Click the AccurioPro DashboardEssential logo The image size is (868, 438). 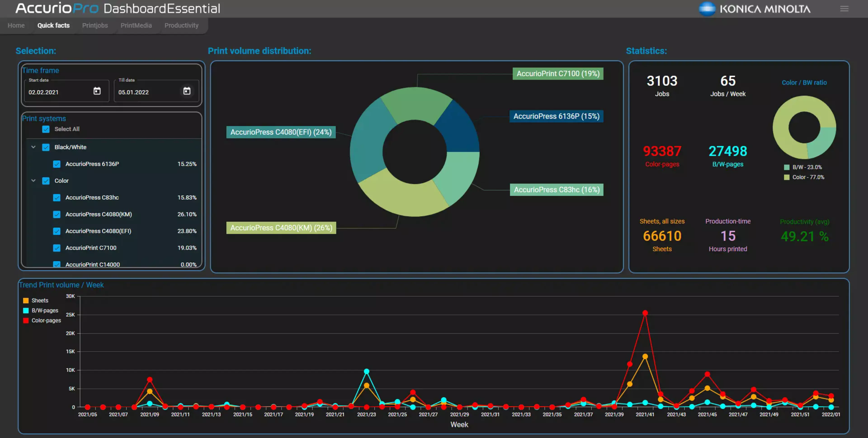click(x=118, y=8)
